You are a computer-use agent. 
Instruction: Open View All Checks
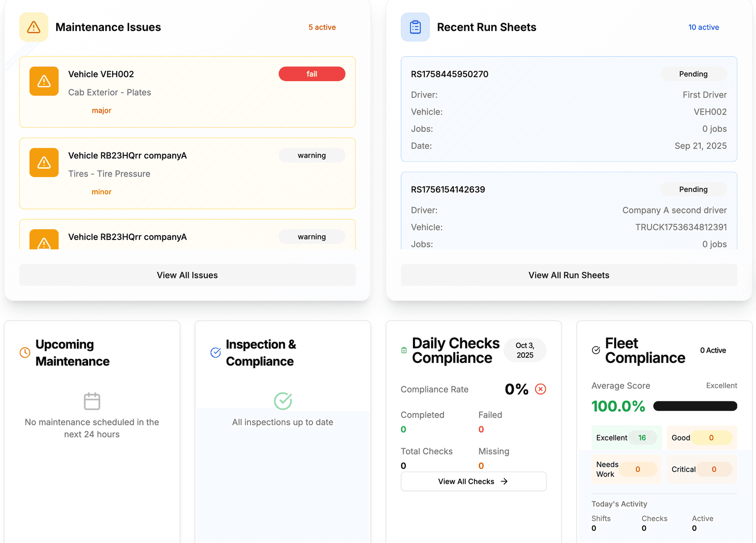click(x=472, y=481)
